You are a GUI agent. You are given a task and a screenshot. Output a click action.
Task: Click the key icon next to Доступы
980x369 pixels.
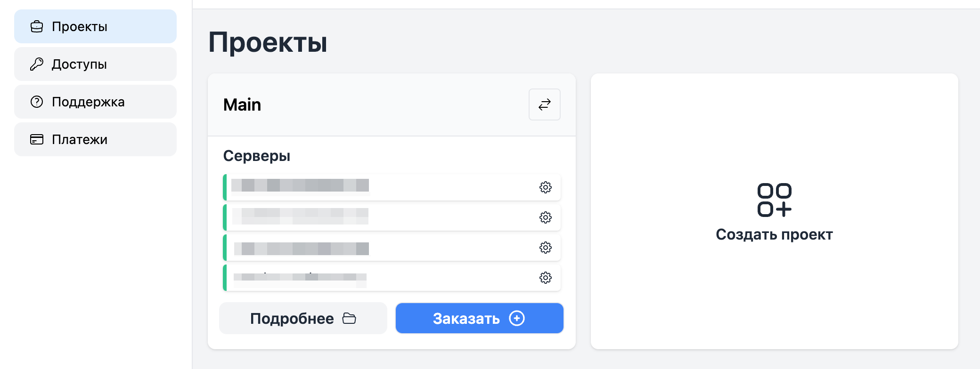(37, 64)
